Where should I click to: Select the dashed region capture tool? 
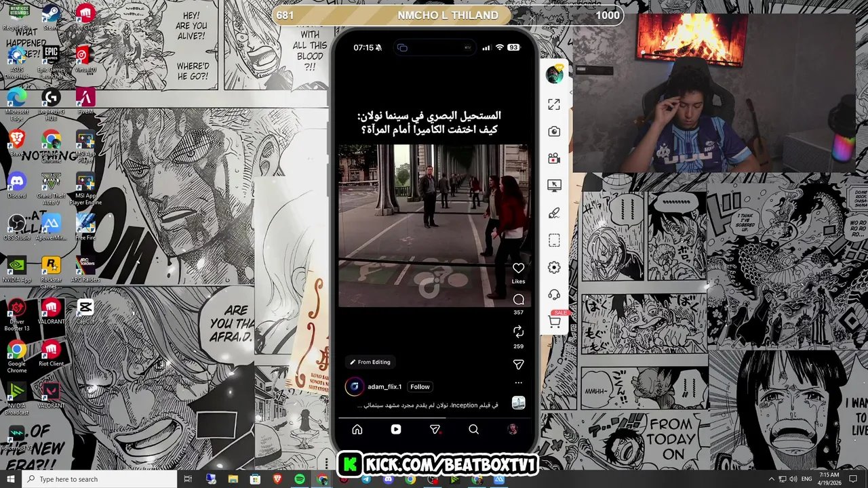point(554,240)
